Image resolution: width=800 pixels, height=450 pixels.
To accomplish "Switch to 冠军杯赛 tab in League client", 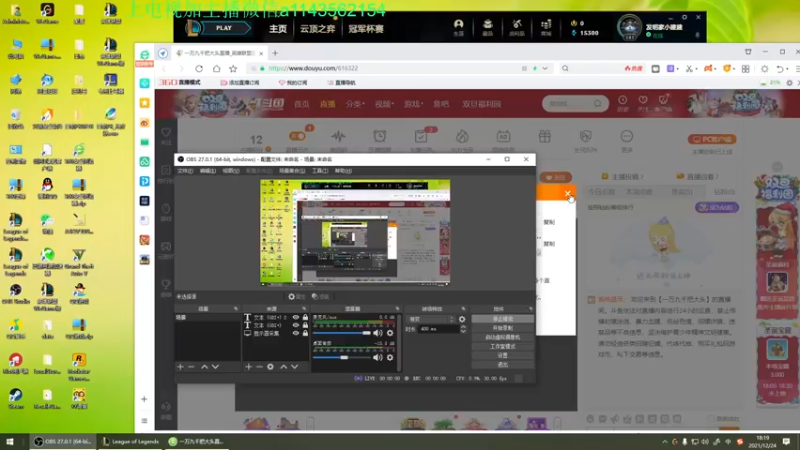I will 366,29.
